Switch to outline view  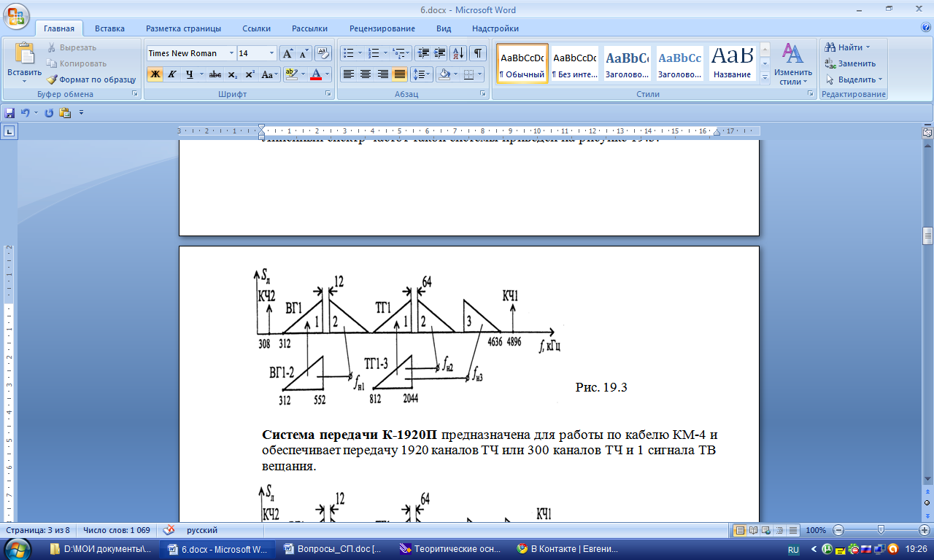coord(779,530)
